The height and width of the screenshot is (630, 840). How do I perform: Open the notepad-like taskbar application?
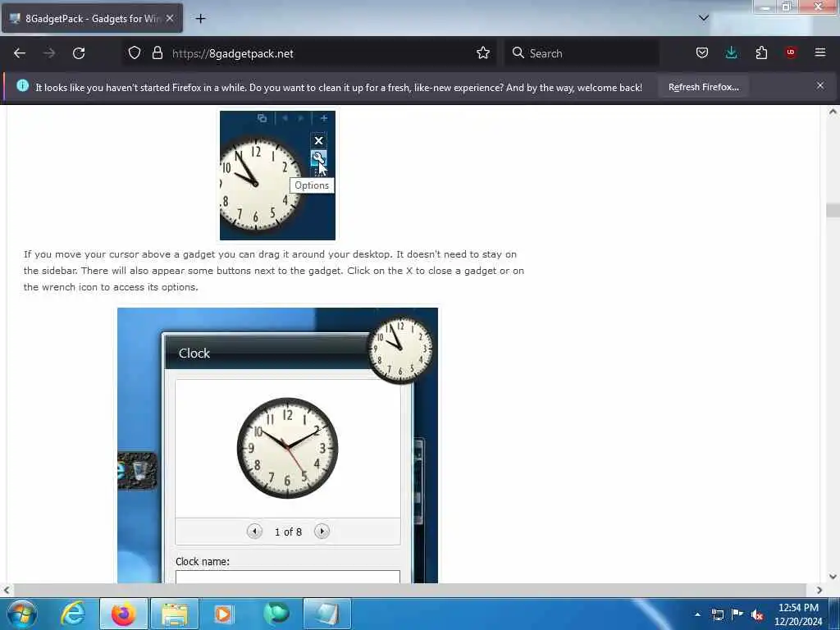coord(326,614)
